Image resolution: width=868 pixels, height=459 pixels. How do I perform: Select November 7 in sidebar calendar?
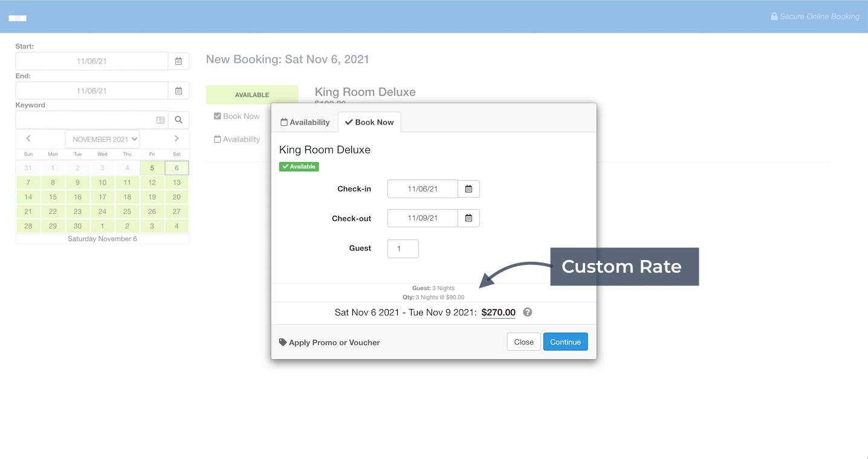coord(28,183)
